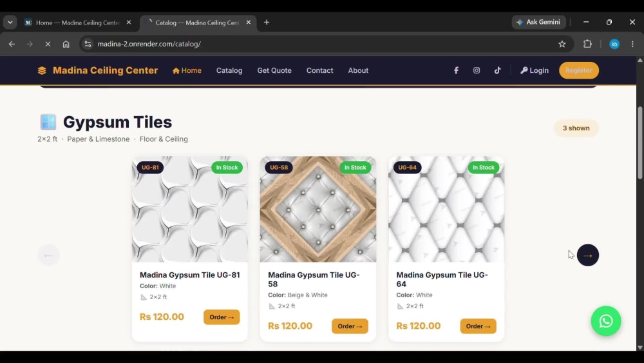644x363 pixels.
Task: Expand the tab search dropdown arrow
Action: pyautogui.click(x=10, y=22)
